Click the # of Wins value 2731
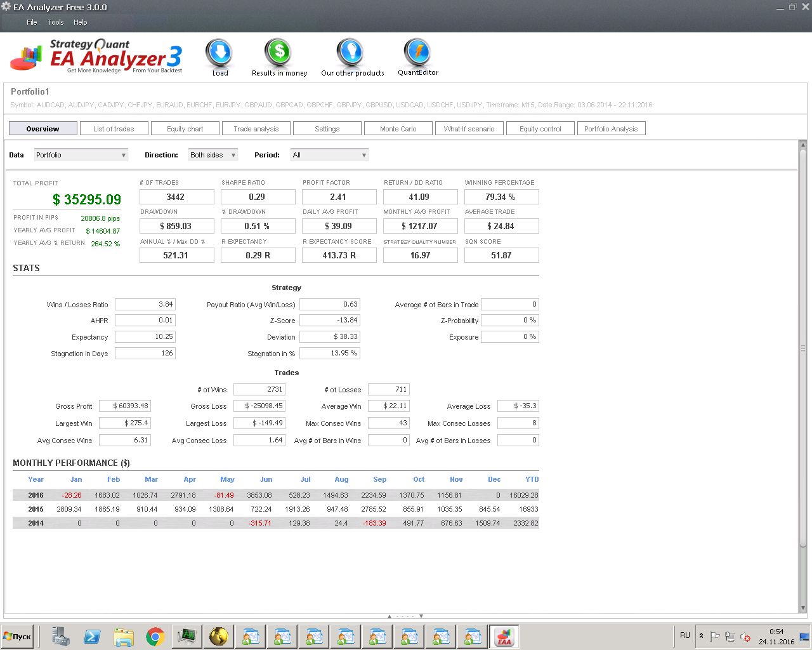812x650 pixels. pos(259,389)
